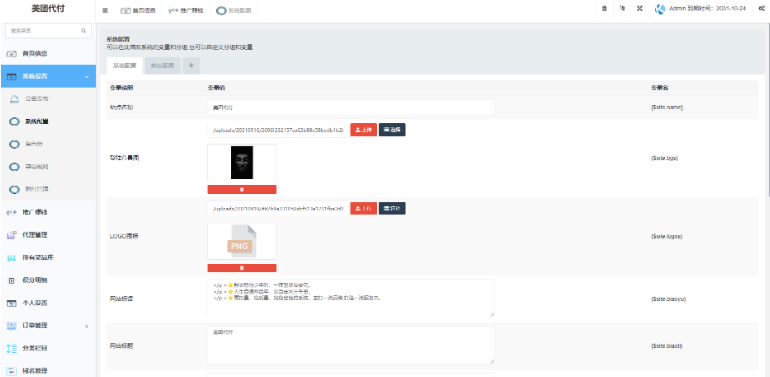Click the {$site.biaoyu} variable name
The height and width of the screenshot is (377, 770).
click(x=668, y=298)
